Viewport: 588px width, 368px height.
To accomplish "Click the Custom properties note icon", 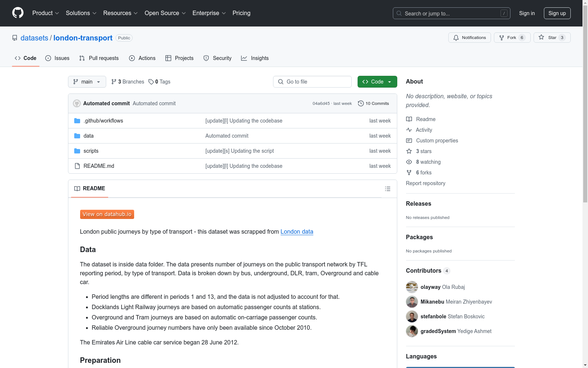I will pos(409,141).
